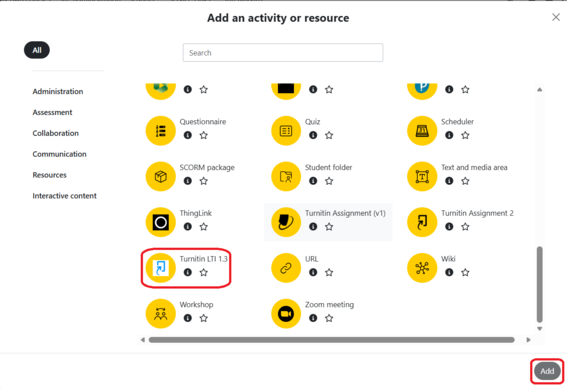The height and width of the screenshot is (388, 567).
Task: Star the Wiki activity
Action: point(465,272)
